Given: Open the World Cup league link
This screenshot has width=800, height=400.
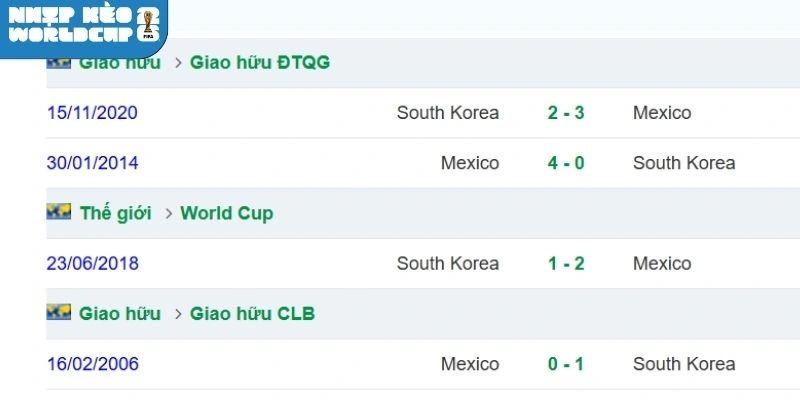Looking at the screenshot, I should coord(226,213).
